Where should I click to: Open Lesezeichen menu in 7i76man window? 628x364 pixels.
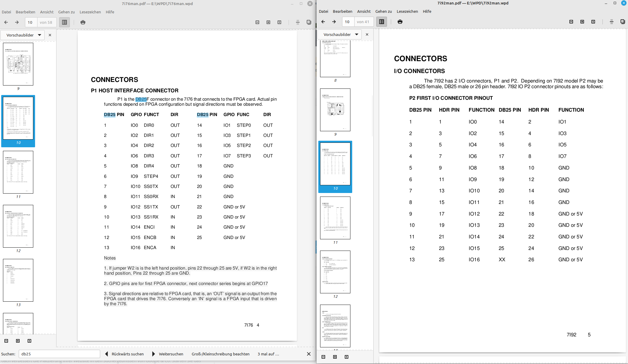point(90,12)
